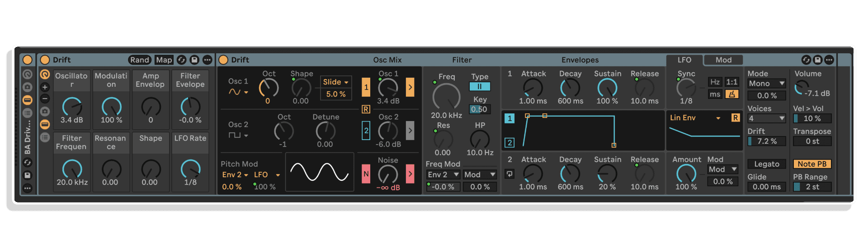Enable the Legato button

click(x=767, y=164)
